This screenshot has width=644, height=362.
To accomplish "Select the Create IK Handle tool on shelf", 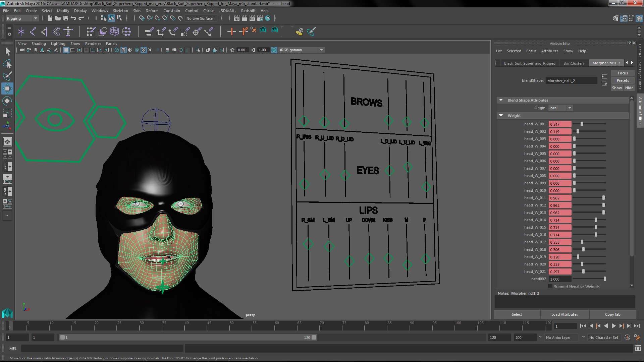I will [x=45, y=32].
